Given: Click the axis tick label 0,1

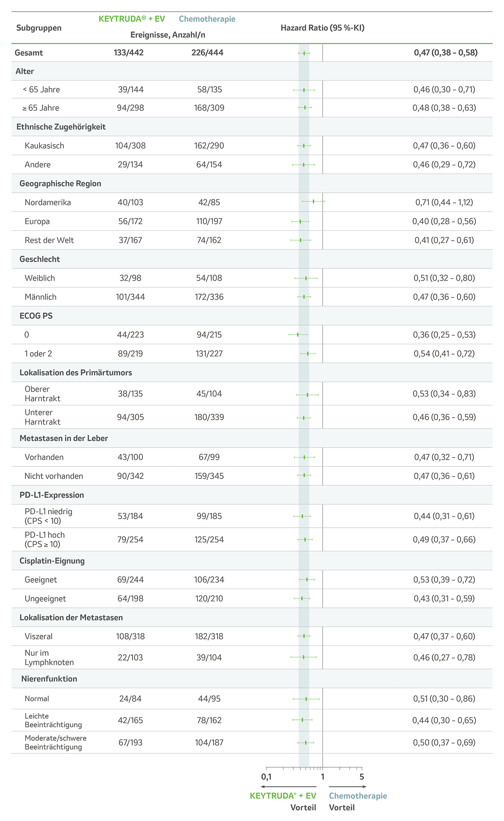Looking at the screenshot, I should click(x=266, y=776).
